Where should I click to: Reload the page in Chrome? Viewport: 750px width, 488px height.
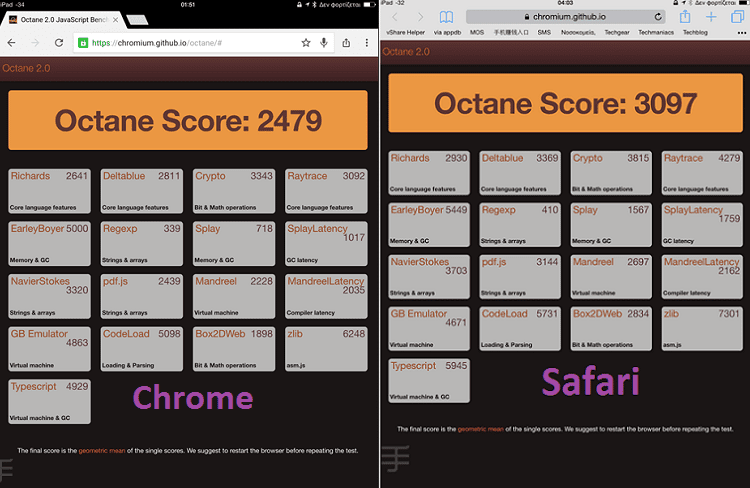(59, 43)
